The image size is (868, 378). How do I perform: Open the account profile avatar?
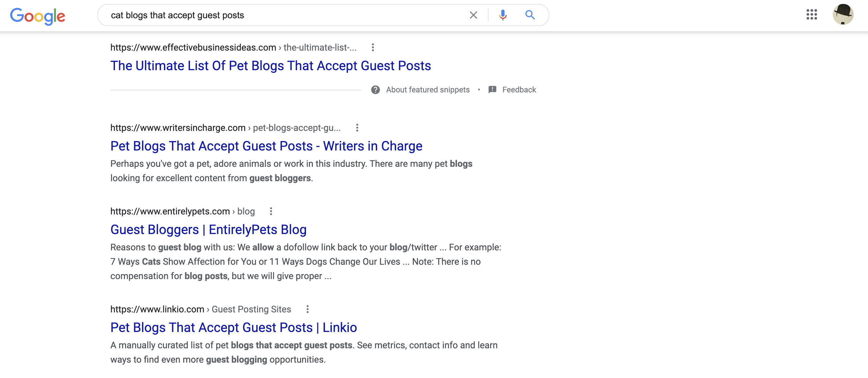click(843, 14)
